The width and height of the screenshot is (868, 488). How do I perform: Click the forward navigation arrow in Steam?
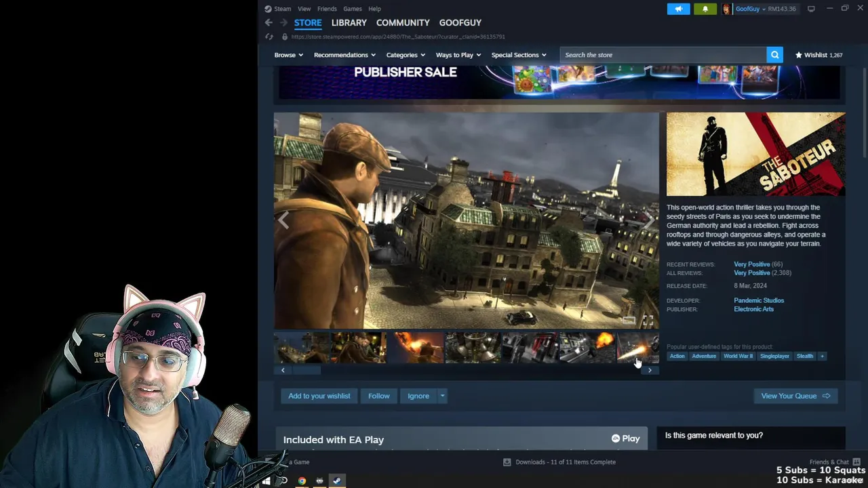284,22
